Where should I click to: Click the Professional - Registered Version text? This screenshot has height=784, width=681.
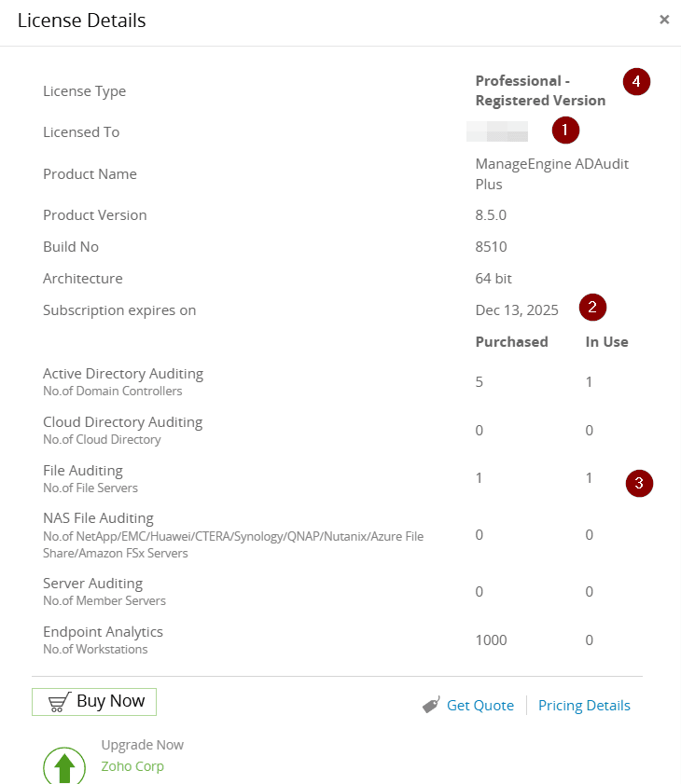[x=540, y=90]
